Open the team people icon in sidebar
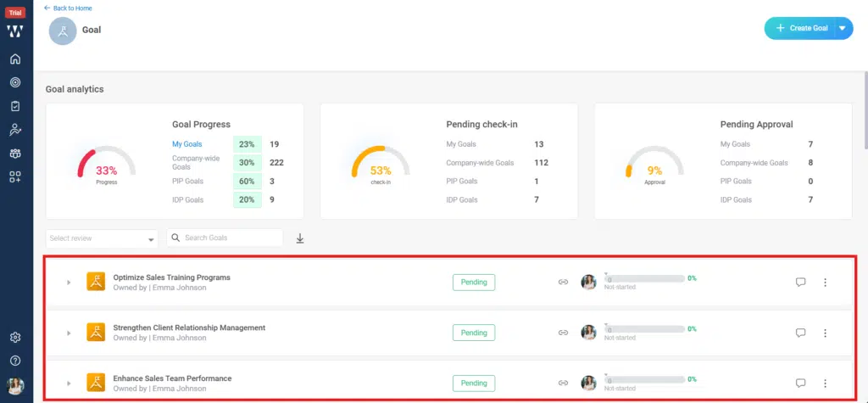Viewport: 868px width, 403px height. (15, 154)
